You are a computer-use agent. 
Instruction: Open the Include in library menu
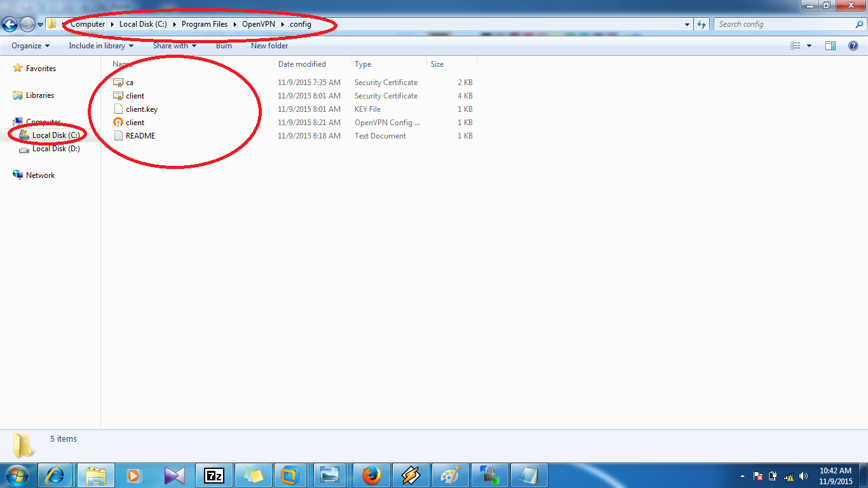[x=101, y=46]
